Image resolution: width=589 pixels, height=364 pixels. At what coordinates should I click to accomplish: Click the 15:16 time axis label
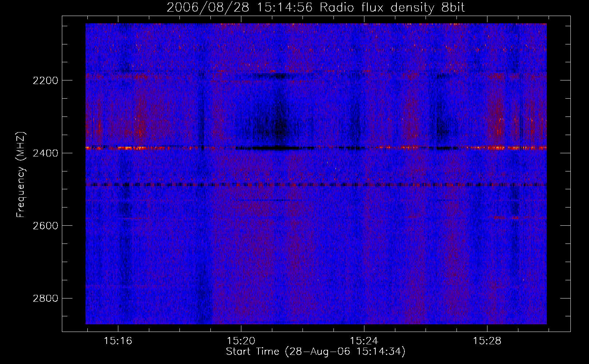coord(118,341)
